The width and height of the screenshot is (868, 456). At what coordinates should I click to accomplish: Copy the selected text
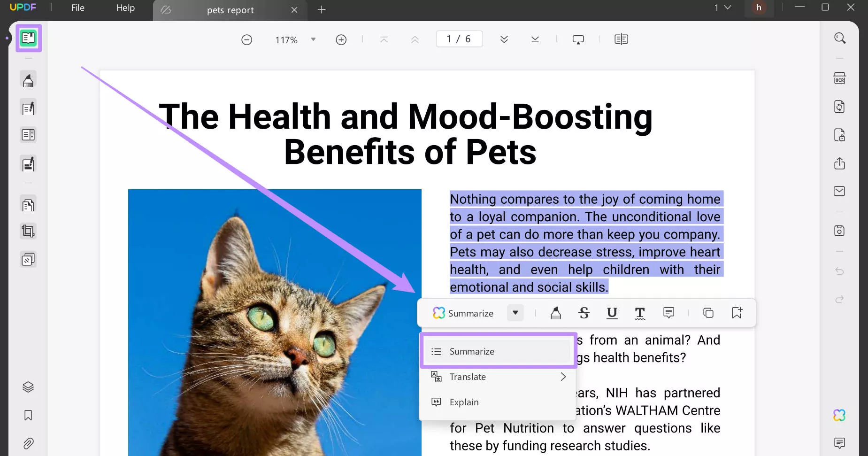(708, 313)
